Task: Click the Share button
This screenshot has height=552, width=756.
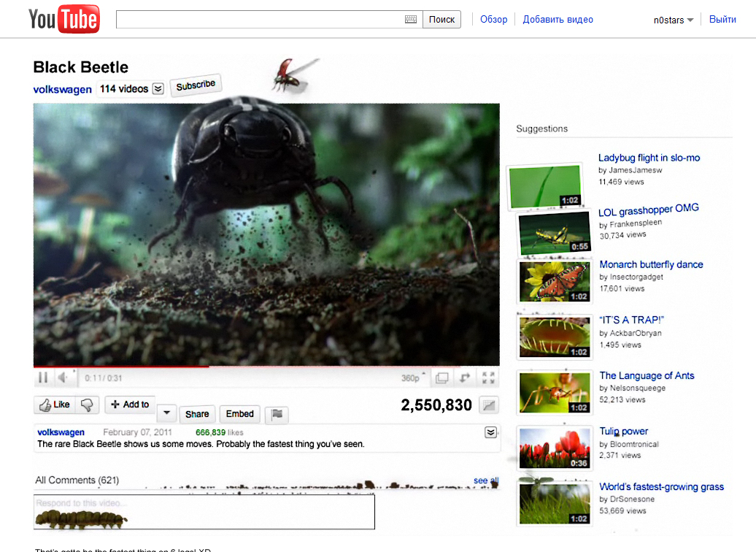Action: pos(197,414)
